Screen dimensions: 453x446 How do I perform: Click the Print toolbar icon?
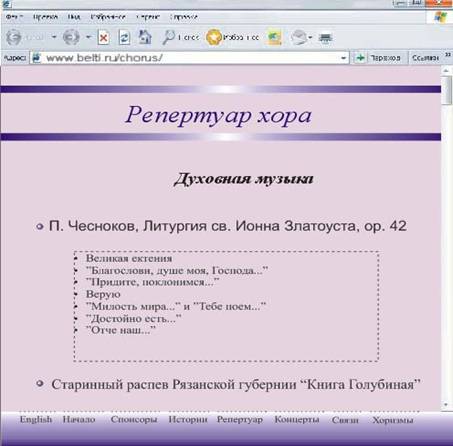(325, 38)
